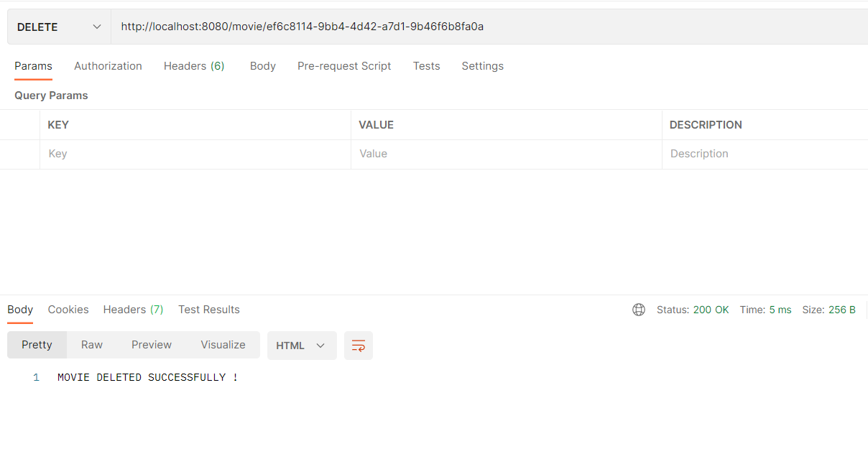The image size is (868, 449).
Task: Toggle line wrapping in the response viewer
Action: pos(358,345)
